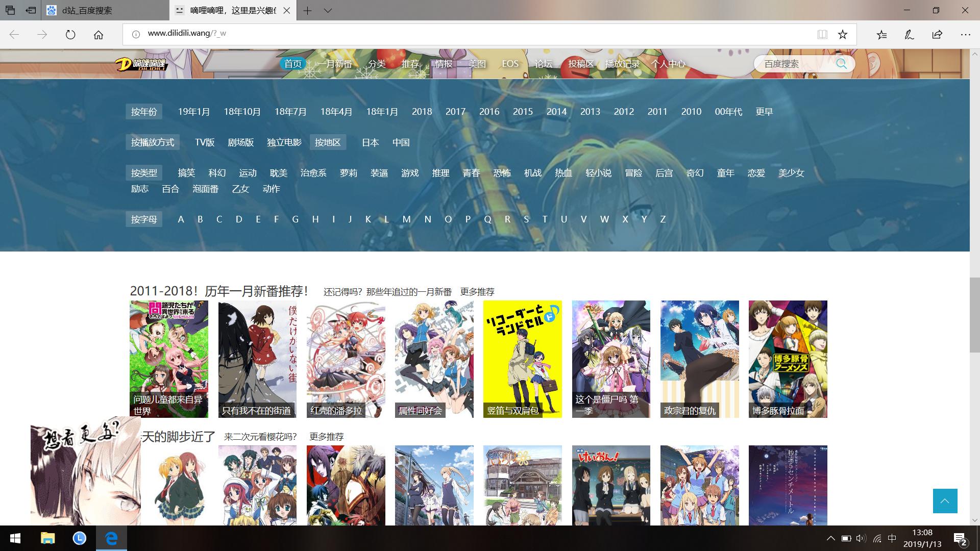Click the dilidili site logo
This screenshot has height=551, width=980.
pyautogui.click(x=141, y=64)
